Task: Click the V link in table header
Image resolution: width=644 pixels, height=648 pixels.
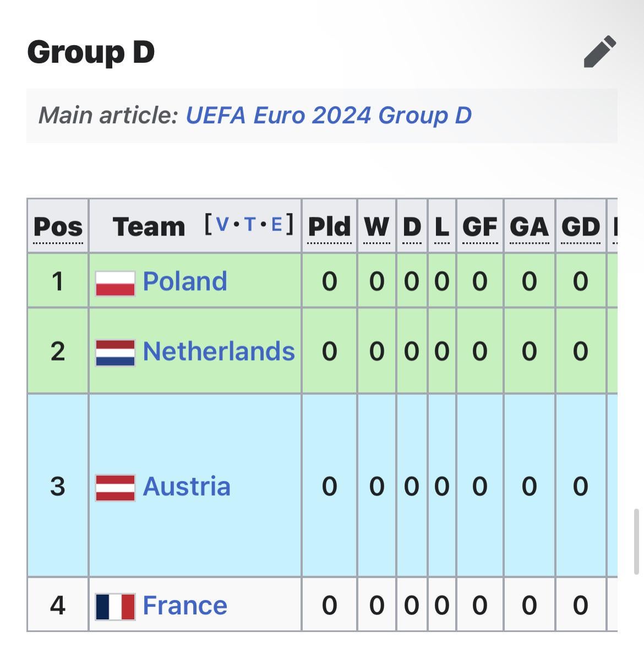Action: (x=222, y=225)
